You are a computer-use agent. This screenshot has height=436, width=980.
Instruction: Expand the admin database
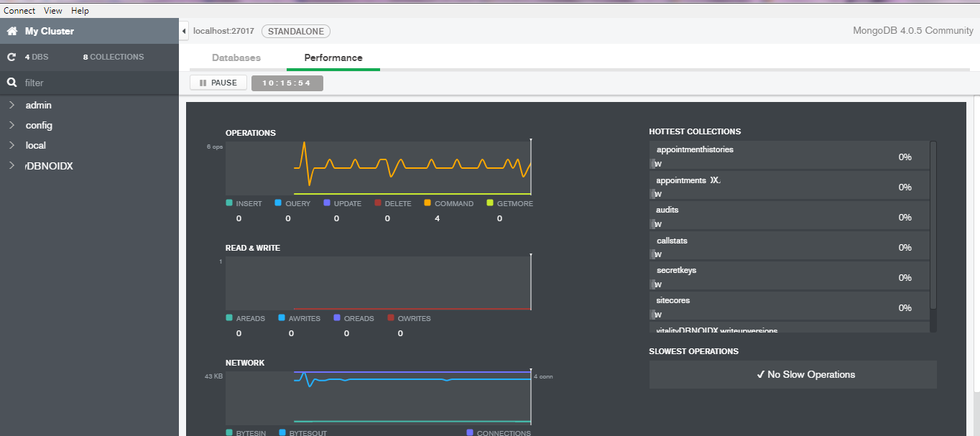tap(10, 105)
